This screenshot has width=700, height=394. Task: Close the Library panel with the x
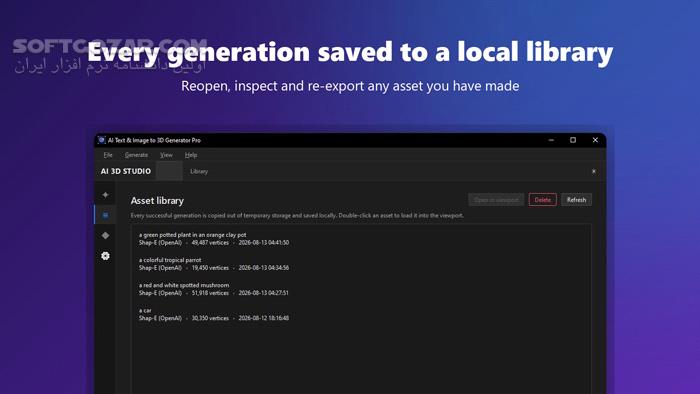coord(594,171)
